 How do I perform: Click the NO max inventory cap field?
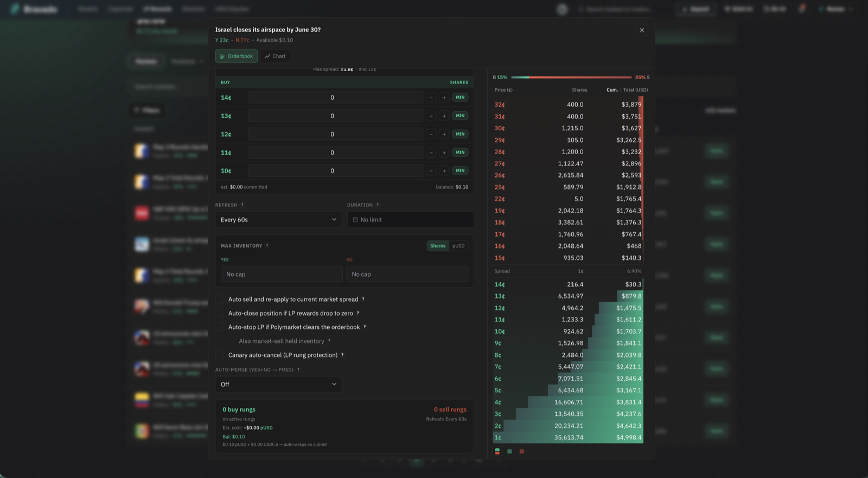407,274
